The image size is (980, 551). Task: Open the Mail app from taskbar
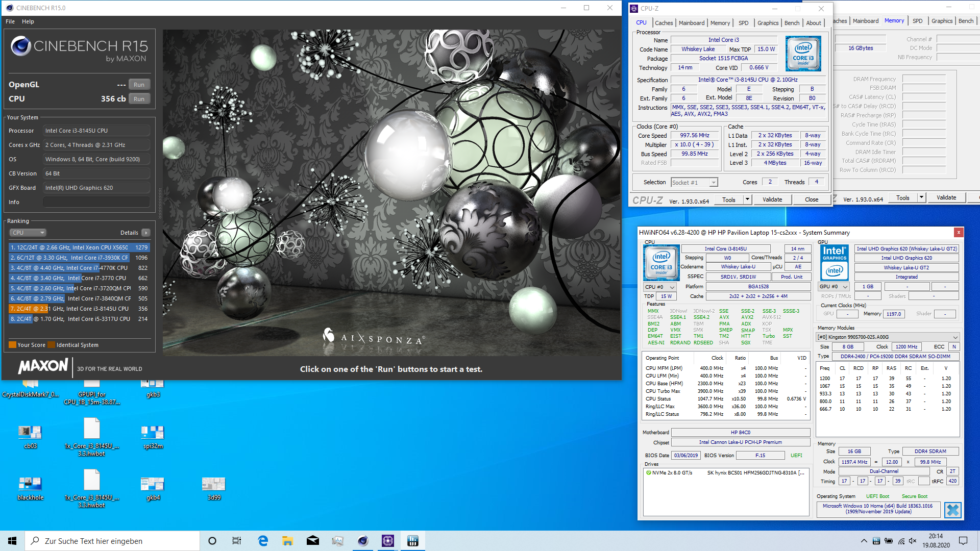pos(313,541)
